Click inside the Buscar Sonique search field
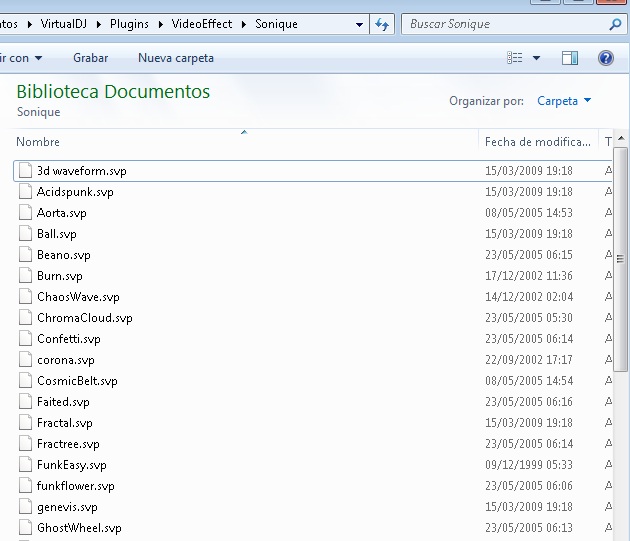 coord(500,24)
